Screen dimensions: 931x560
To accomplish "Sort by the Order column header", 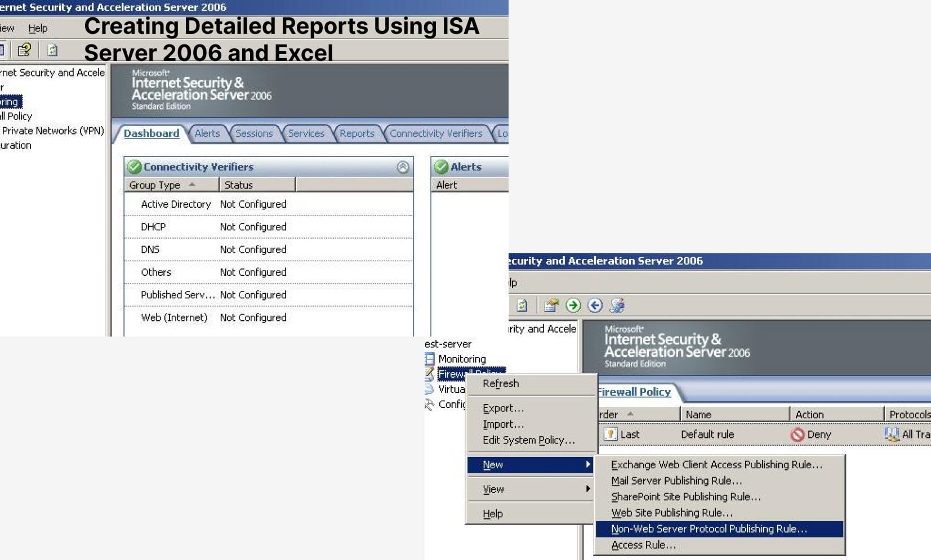I will pyautogui.click(x=638, y=414).
